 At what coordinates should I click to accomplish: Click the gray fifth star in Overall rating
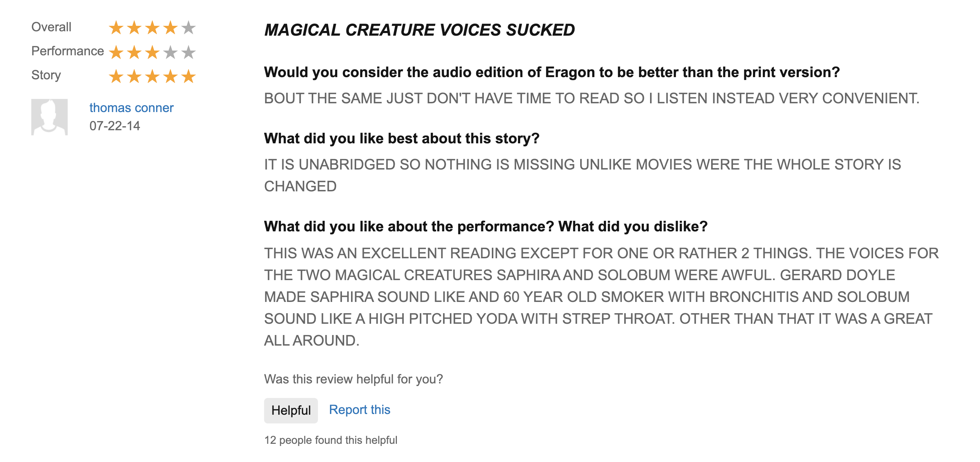pyautogui.click(x=188, y=28)
